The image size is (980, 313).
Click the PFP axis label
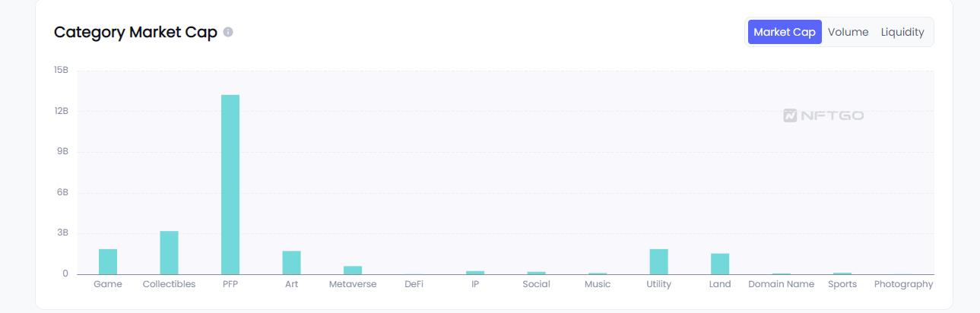pyautogui.click(x=230, y=284)
